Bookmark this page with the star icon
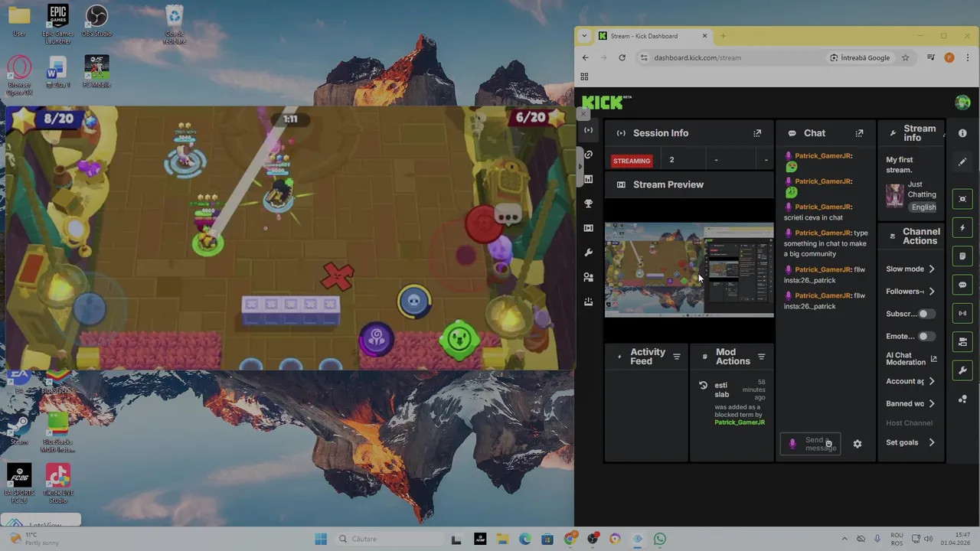Viewport: 980px width, 551px height. pyautogui.click(x=905, y=57)
